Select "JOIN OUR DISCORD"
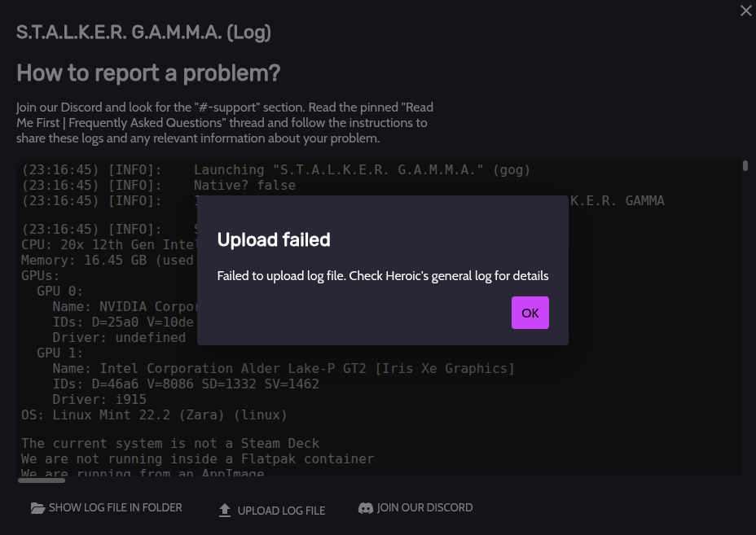The width and height of the screenshot is (756, 535). [415, 507]
